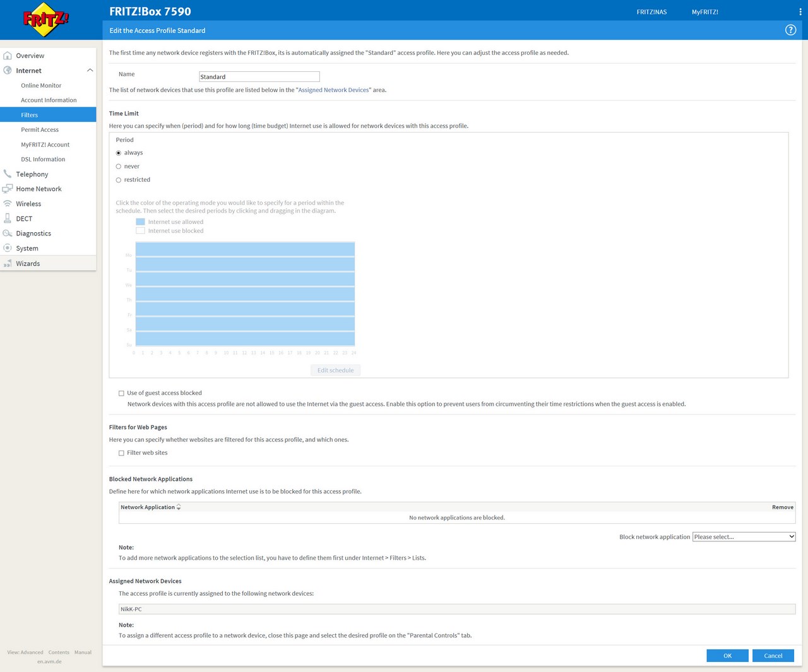Select the 'restricted' period option
The width and height of the screenshot is (808, 672).
tap(119, 180)
